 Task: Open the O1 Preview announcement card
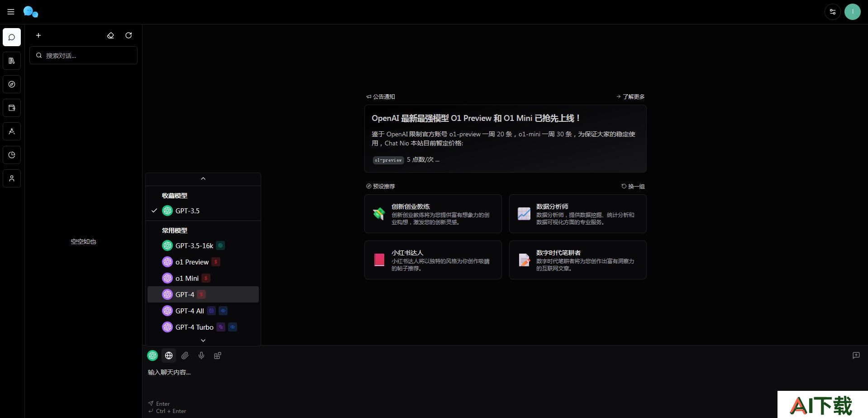coord(506,139)
